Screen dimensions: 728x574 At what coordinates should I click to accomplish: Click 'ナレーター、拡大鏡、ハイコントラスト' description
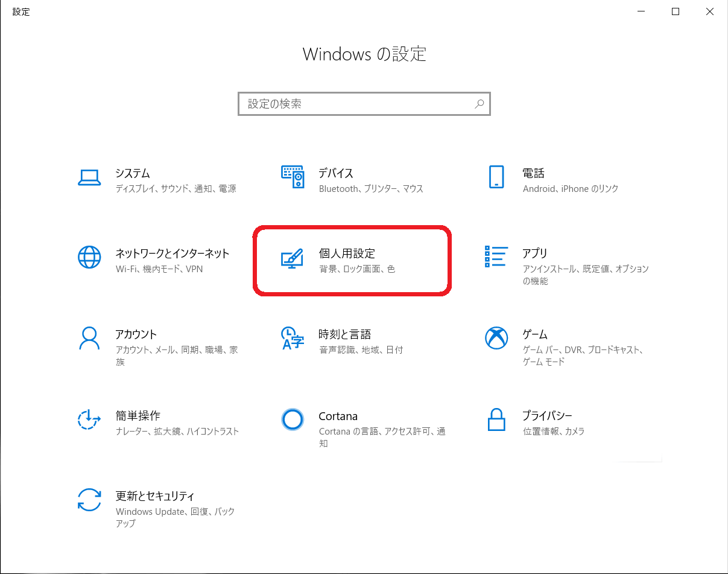pos(177,432)
